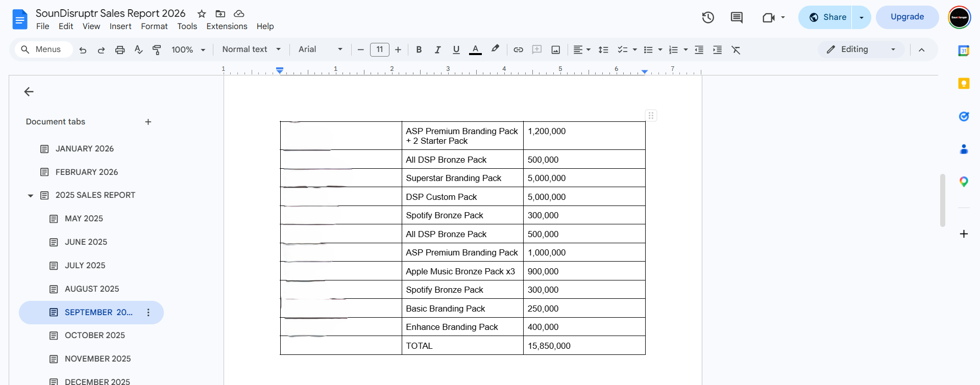The image size is (980, 385).
Task: Insert a link using chain icon
Action: click(x=518, y=49)
